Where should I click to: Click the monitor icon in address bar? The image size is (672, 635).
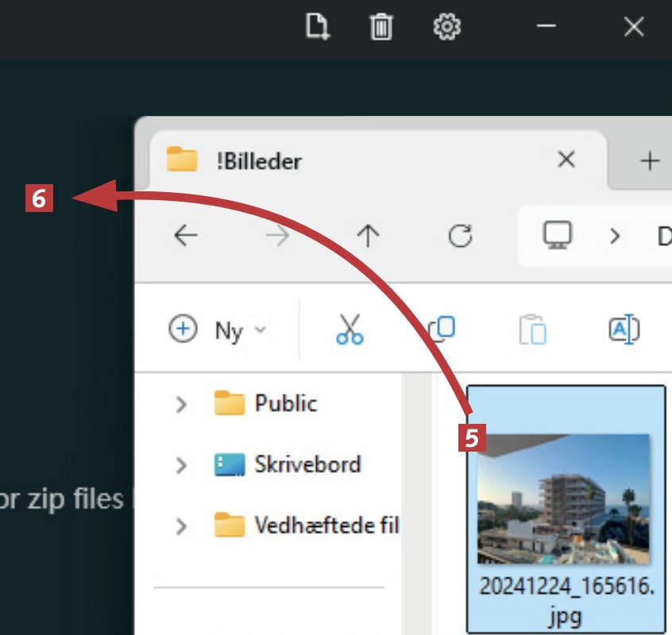[557, 236]
